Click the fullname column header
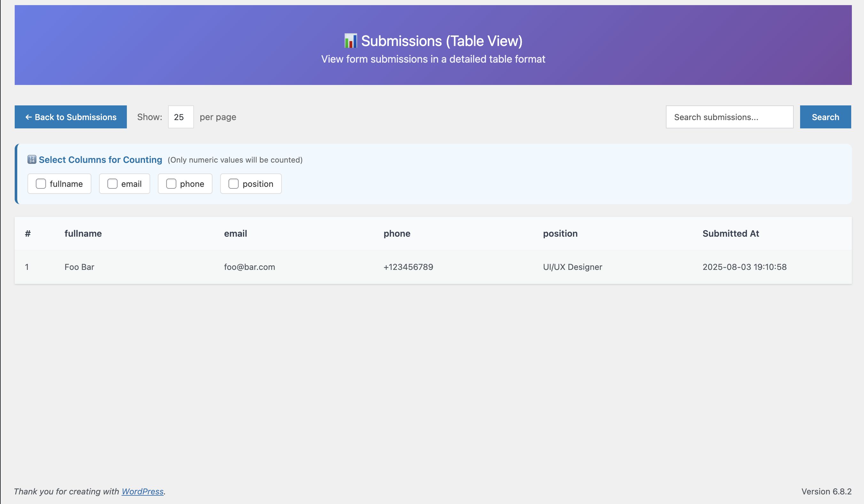 (x=83, y=234)
